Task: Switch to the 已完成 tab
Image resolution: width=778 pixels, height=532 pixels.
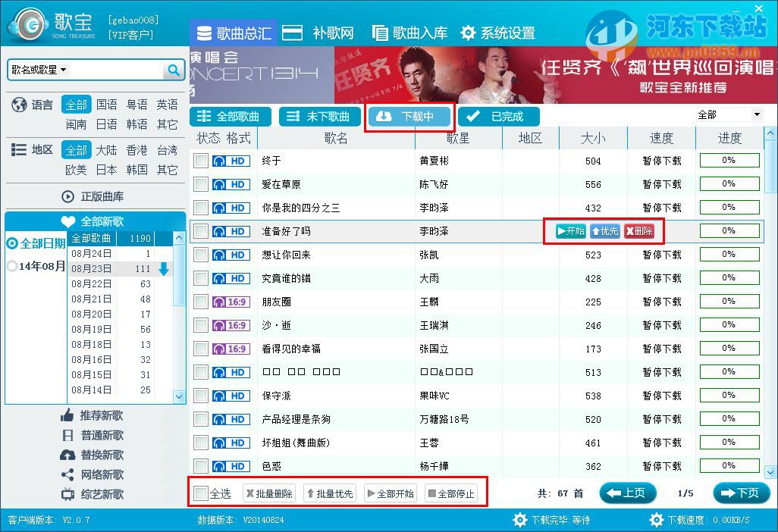Action: (x=500, y=116)
